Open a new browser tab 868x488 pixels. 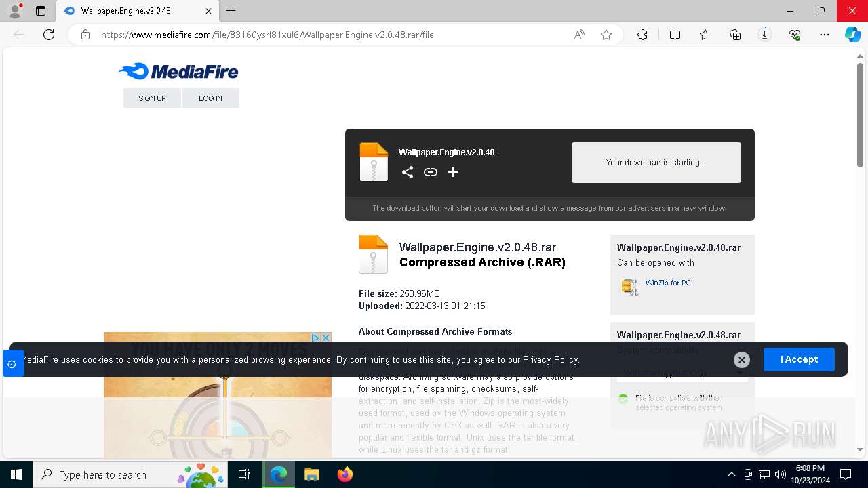pos(231,11)
